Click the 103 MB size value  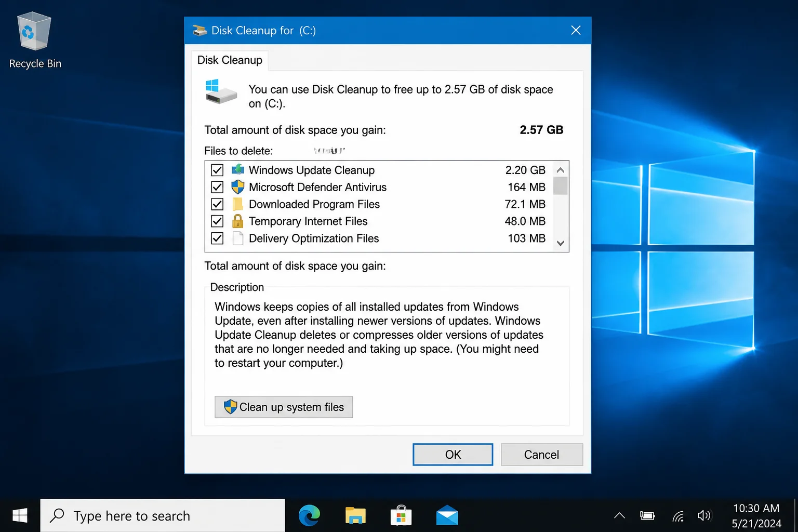526,238
